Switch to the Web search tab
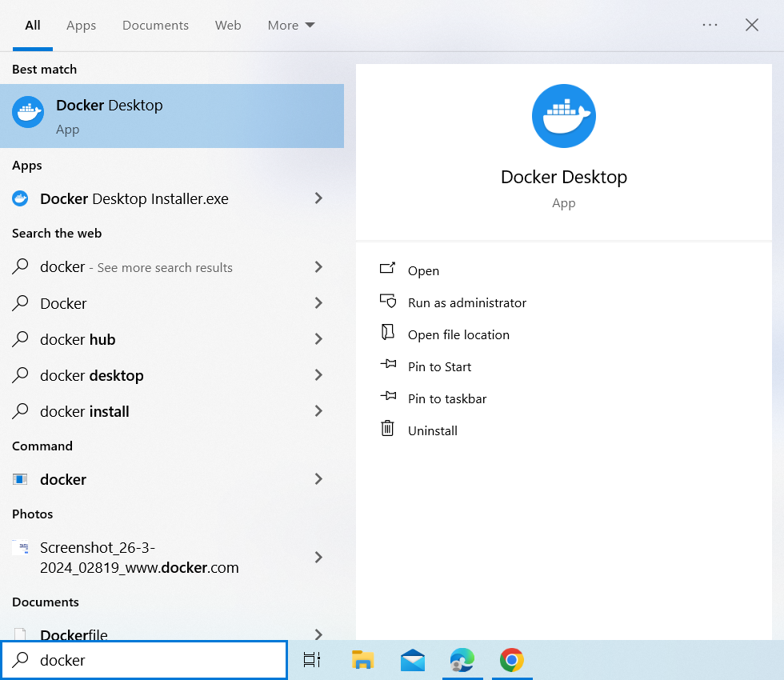 coord(228,25)
